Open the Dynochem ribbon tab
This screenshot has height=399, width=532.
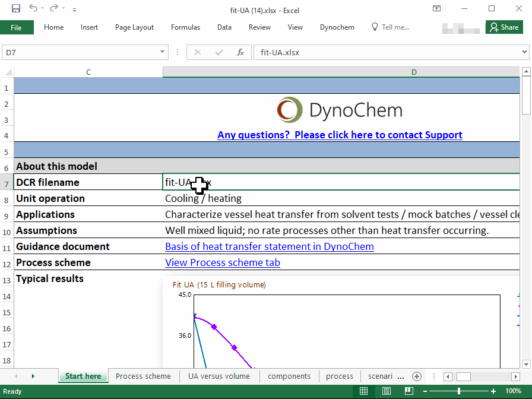click(337, 27)
